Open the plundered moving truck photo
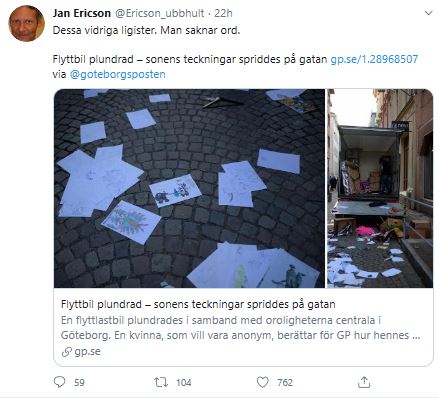This screenshot has height=398, width=439. (x=380, y=188)
